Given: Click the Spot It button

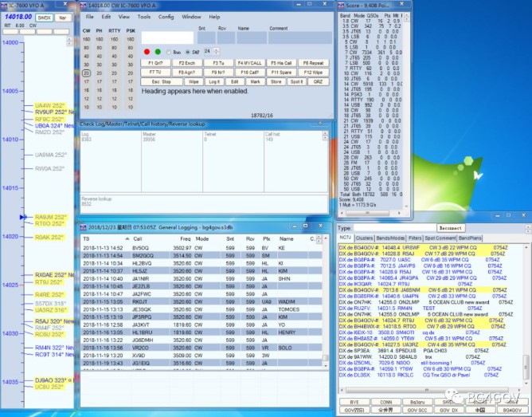Looking at the screenshot, I should tap(296, 82).
